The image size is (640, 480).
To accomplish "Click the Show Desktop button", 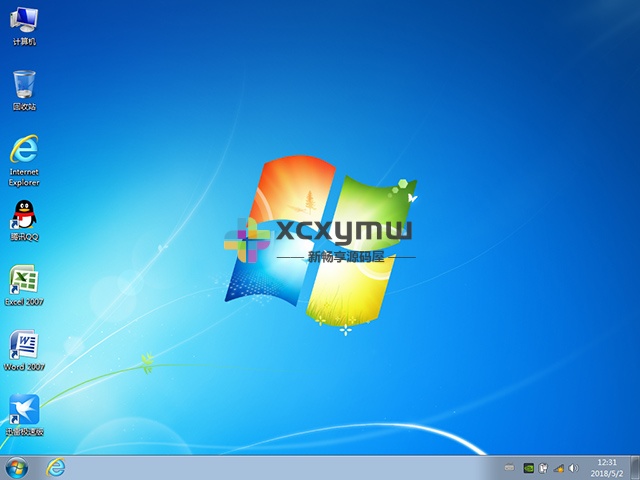I will [635, 468].
